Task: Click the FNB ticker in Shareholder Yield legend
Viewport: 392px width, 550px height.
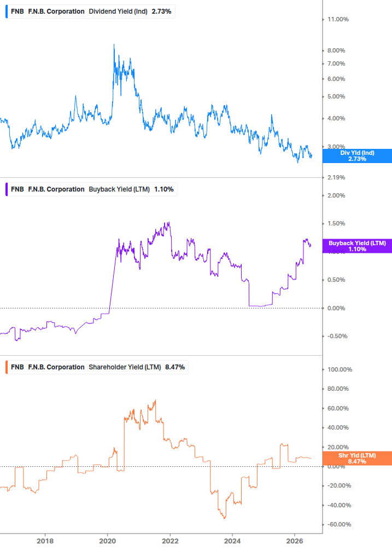Action: point(17,367)
